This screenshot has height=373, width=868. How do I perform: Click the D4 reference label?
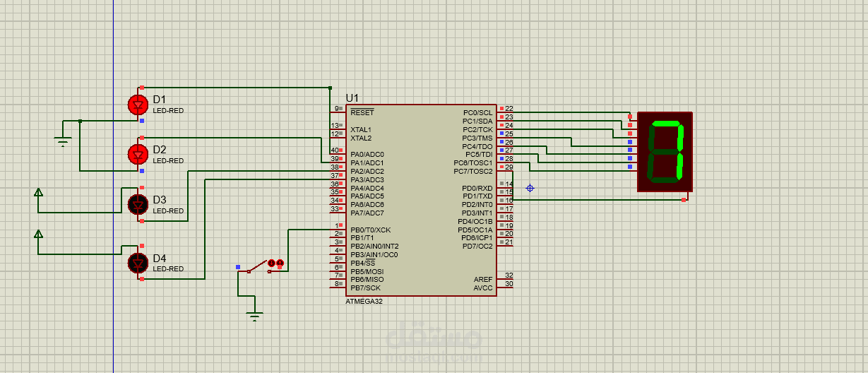160,258
